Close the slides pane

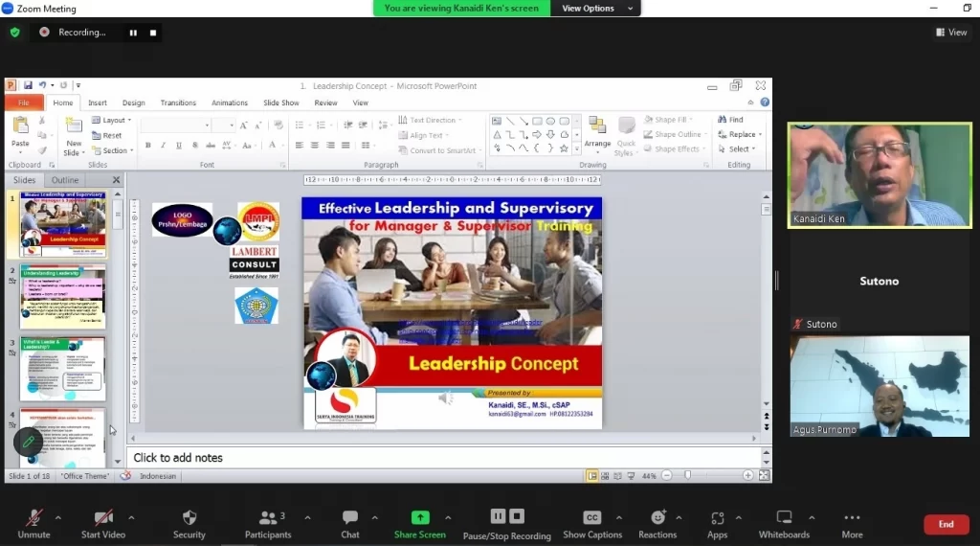click(x=116, y=180)
